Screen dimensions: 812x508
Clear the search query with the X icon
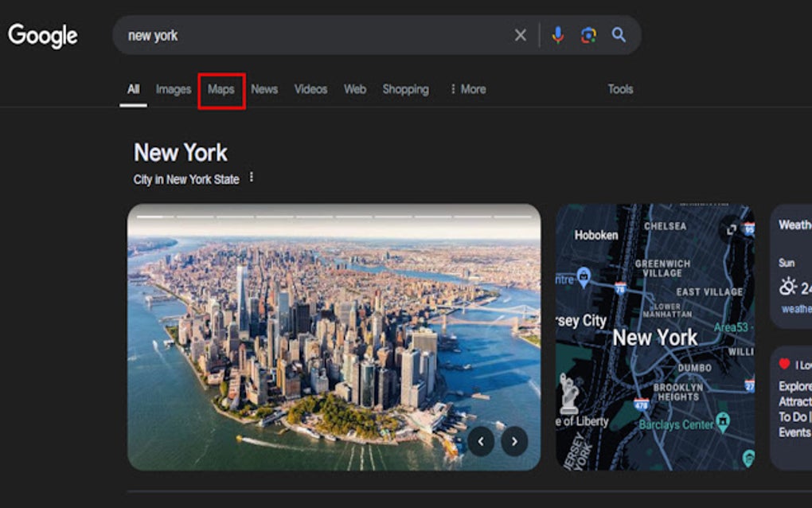point(521,34)
